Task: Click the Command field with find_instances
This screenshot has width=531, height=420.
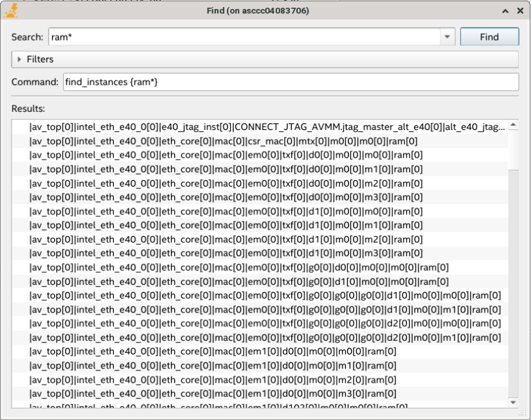Action: pos(291,82)
